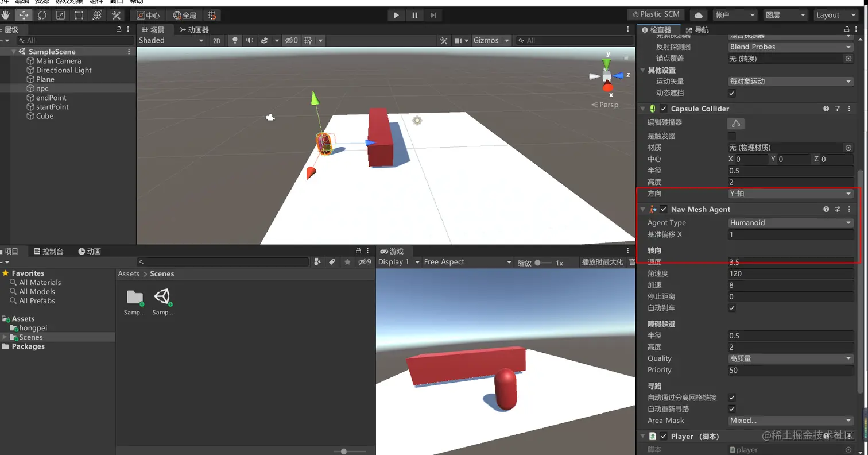Enable the 是触发器 checkbox
The image size is (868, 455).
pos(732,136)
